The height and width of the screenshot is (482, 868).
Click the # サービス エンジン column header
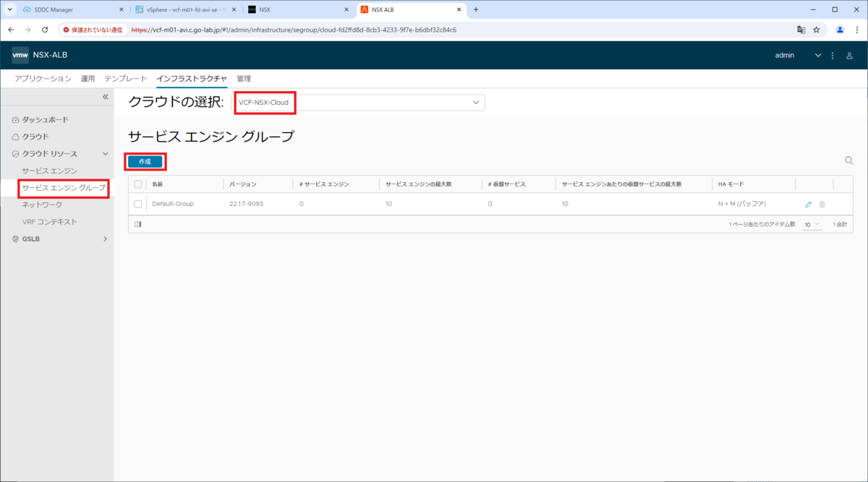click(324, 184)
